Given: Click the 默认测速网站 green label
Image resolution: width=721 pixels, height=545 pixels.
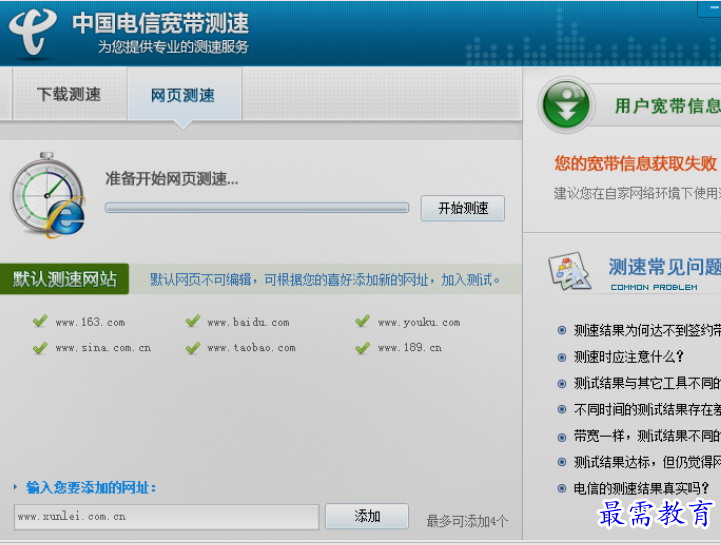Looking at the screenshot, I should [64, 279].
